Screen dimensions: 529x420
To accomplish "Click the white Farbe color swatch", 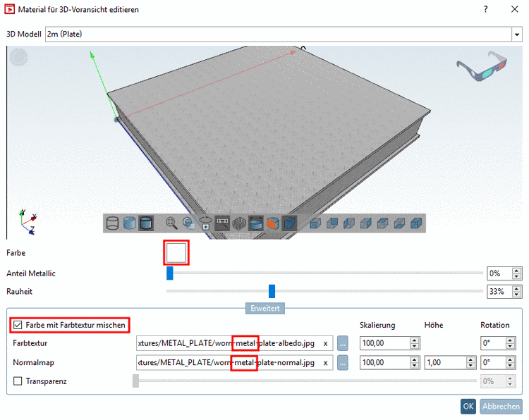I will click(176, 252).
